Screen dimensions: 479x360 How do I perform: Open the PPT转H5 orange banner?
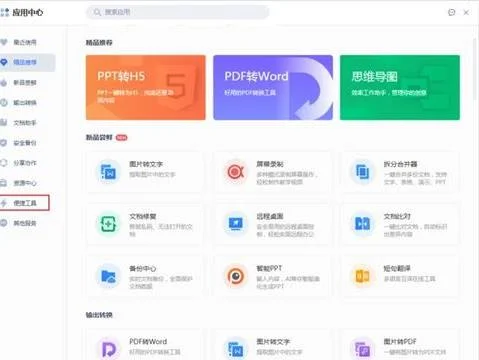[x=146, y=87]
